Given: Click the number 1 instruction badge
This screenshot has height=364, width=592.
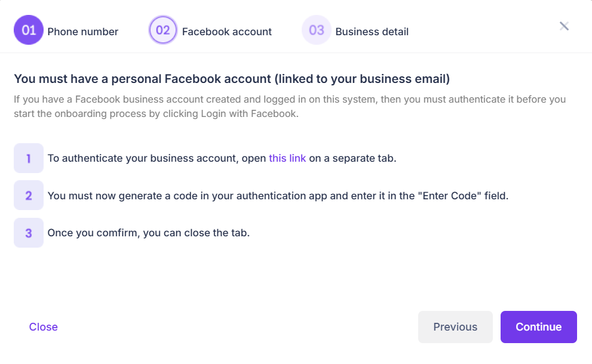Looking at the screenshot, I should click(29, 158).
